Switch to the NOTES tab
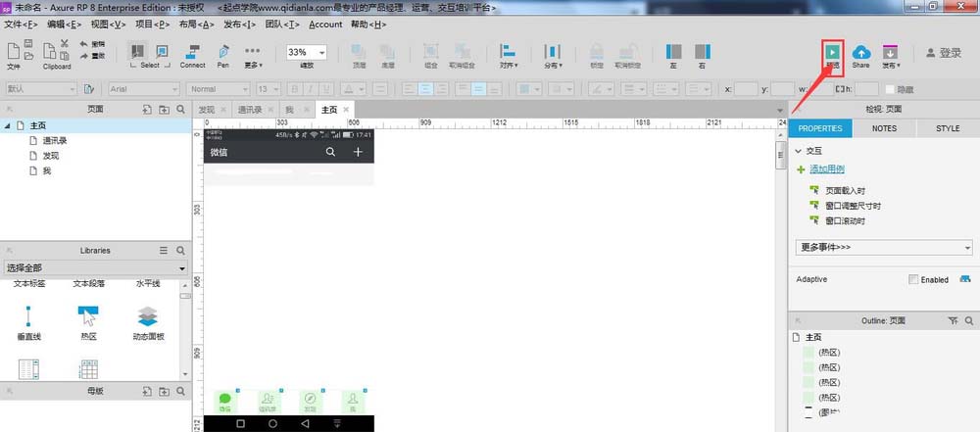Viewport: 980px width, 432px height. [x=884, y=128]
